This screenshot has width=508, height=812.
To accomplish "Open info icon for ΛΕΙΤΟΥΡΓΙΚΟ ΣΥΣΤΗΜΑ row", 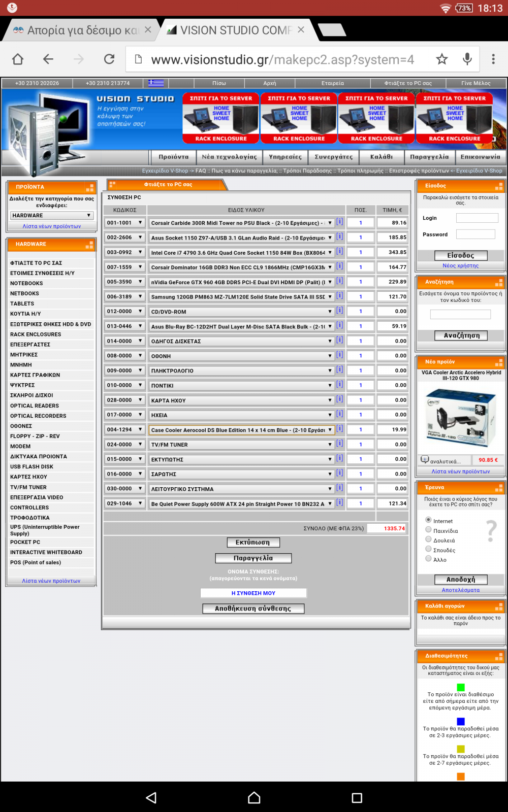I will tap(339, 488).
